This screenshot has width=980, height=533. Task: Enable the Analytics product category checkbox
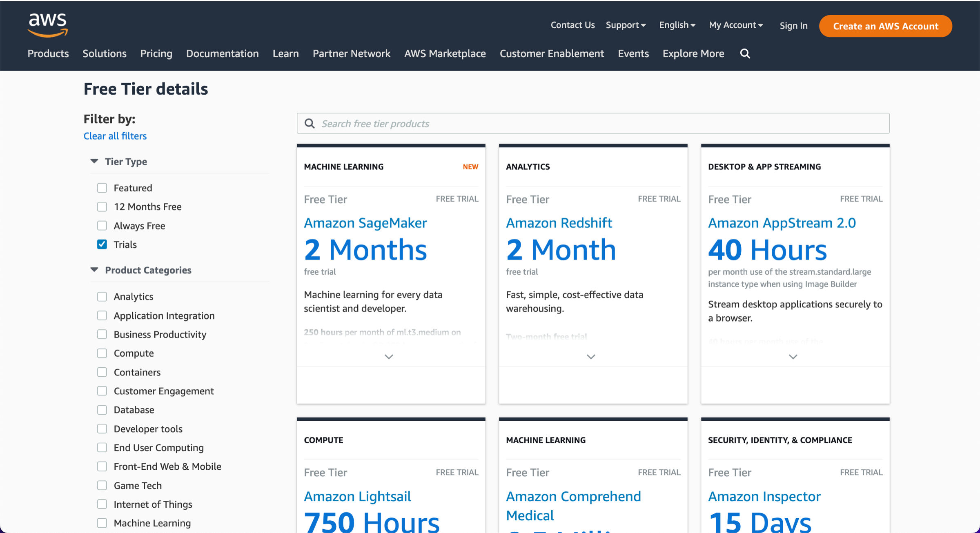[x=102, y=297]
